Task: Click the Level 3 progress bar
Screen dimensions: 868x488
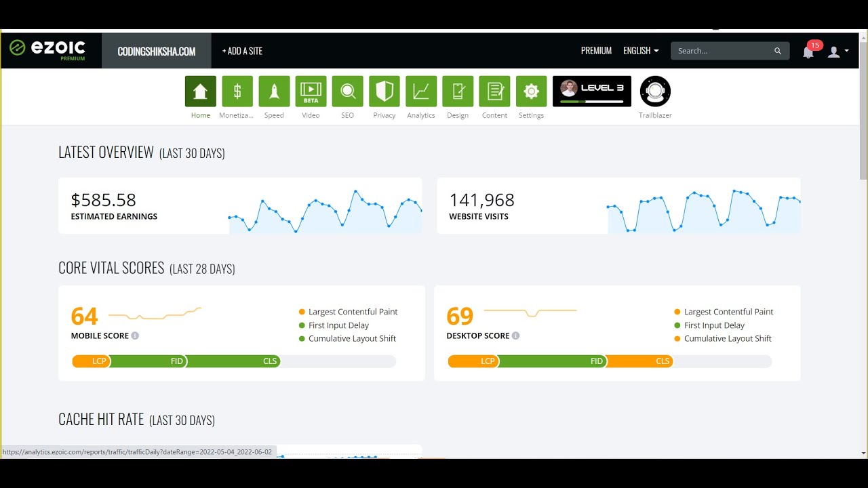Action: (591, 102)
